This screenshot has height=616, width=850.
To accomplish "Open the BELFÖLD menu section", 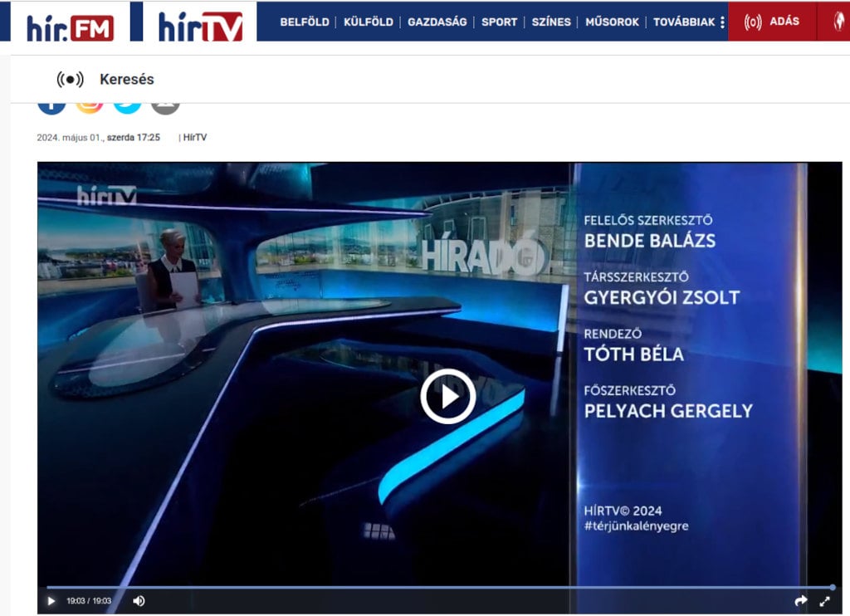I will tap(304, 22).
